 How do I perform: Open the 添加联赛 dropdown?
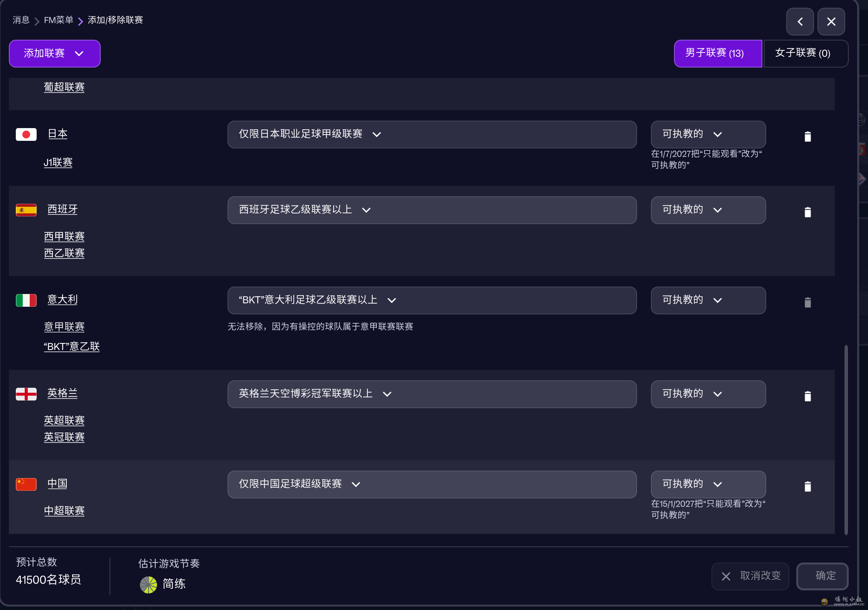pos(54,54)
